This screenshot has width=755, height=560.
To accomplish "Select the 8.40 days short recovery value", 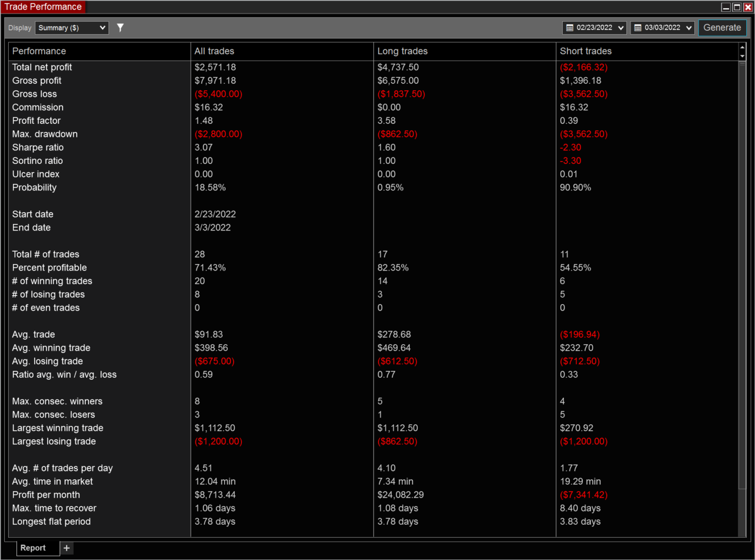I will point(580,508).
